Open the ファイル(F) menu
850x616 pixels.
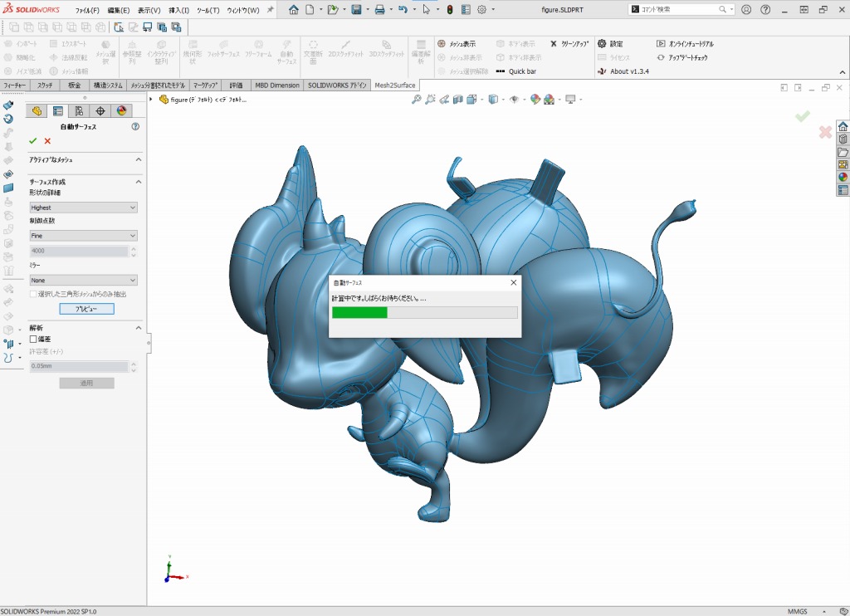pyautogui.click(x=86, y=10)
